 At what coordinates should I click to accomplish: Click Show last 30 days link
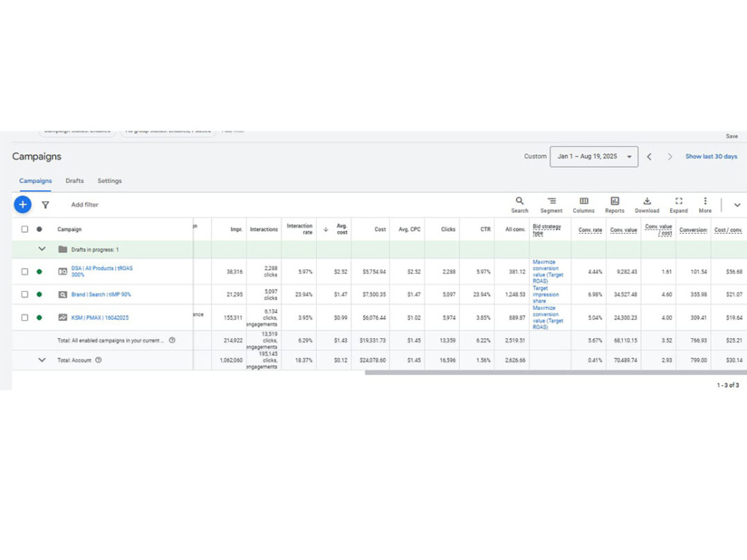pyautogui.click(x=711, y=156)
